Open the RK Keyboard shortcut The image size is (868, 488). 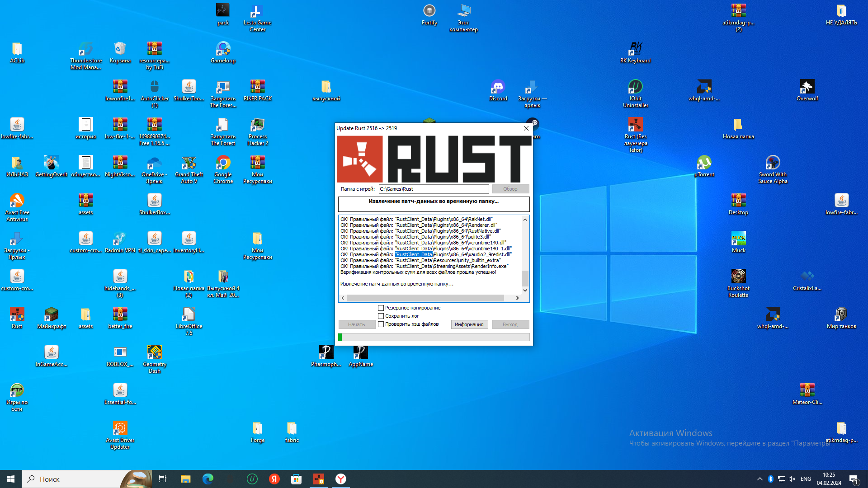coord(635,52)
